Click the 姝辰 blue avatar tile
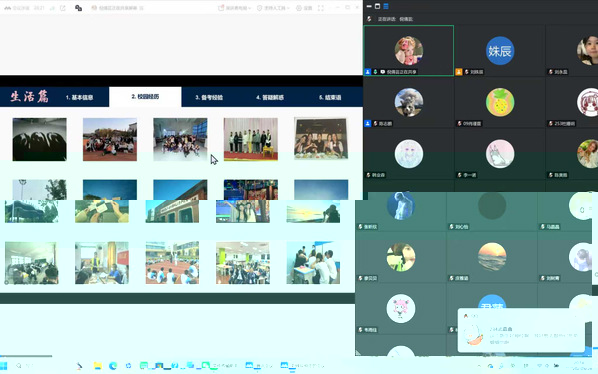The image size is (598, 374). [500, 51]
